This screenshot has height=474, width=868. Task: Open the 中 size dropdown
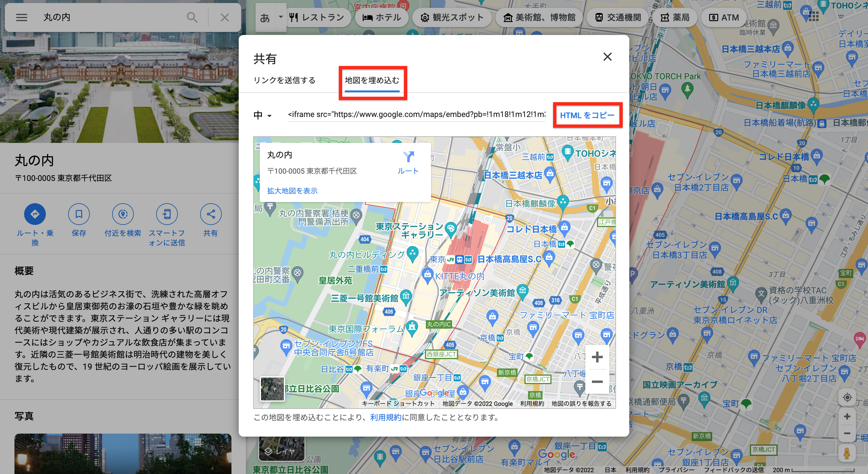[x=263, y=115]
